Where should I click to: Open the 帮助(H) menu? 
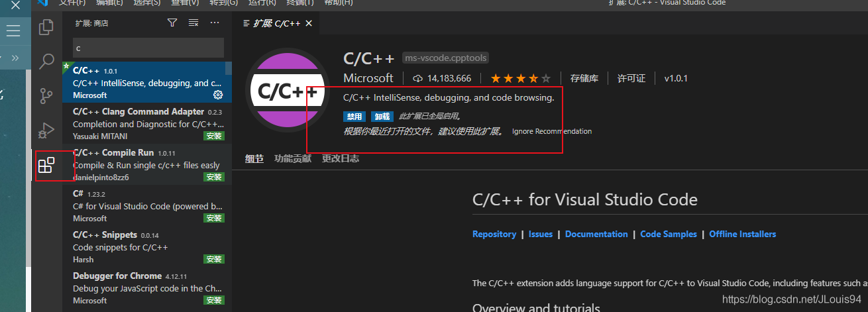tap(339, 3)
